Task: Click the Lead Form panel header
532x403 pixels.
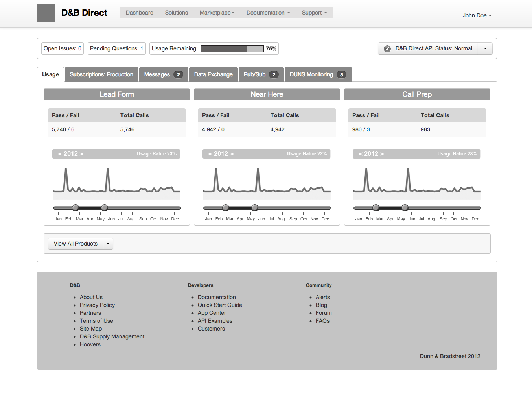Action: coord(117,94)
